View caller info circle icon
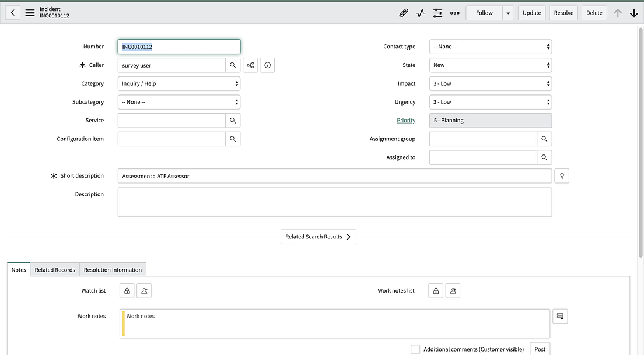 [267, 65]
